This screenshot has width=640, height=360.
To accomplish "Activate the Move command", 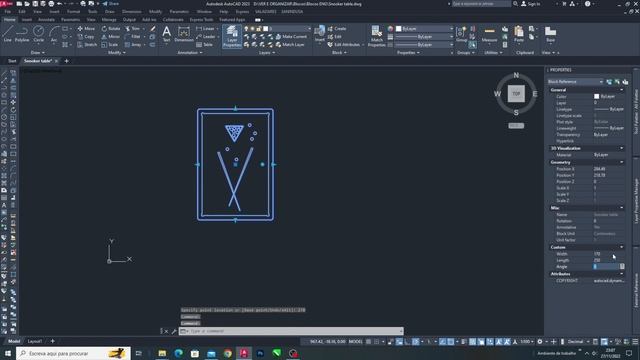I will pos(86,29).
